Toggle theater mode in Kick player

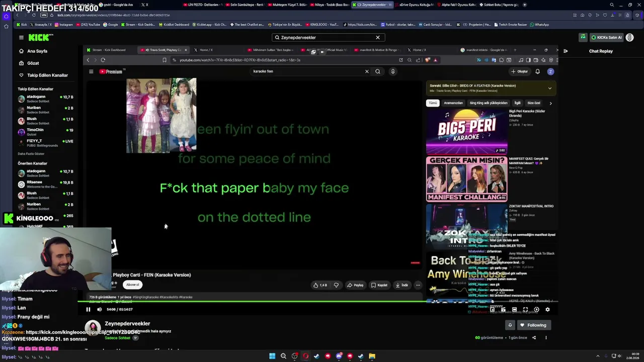(514, 310)
